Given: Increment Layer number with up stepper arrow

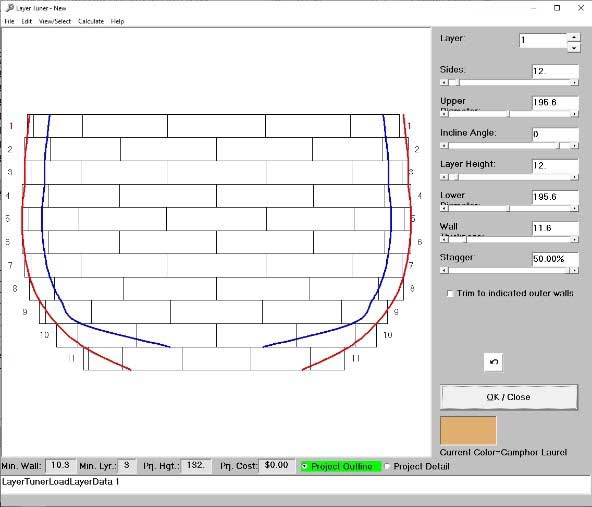Looking at the screenshot, I should tap(574, 37).
